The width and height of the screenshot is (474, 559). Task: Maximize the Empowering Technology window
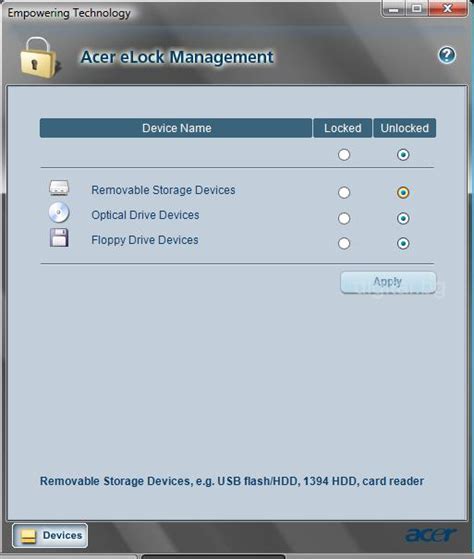coord(417,9)
